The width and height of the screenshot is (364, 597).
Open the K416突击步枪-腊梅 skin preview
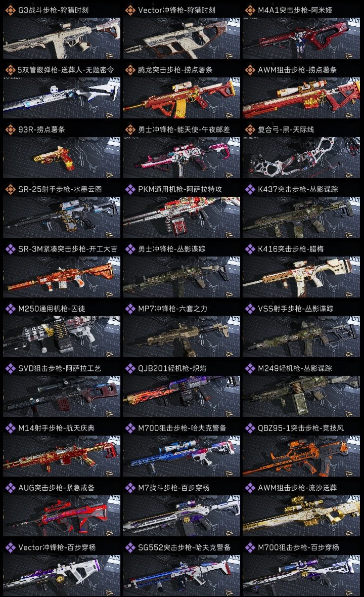coord(301,277)
